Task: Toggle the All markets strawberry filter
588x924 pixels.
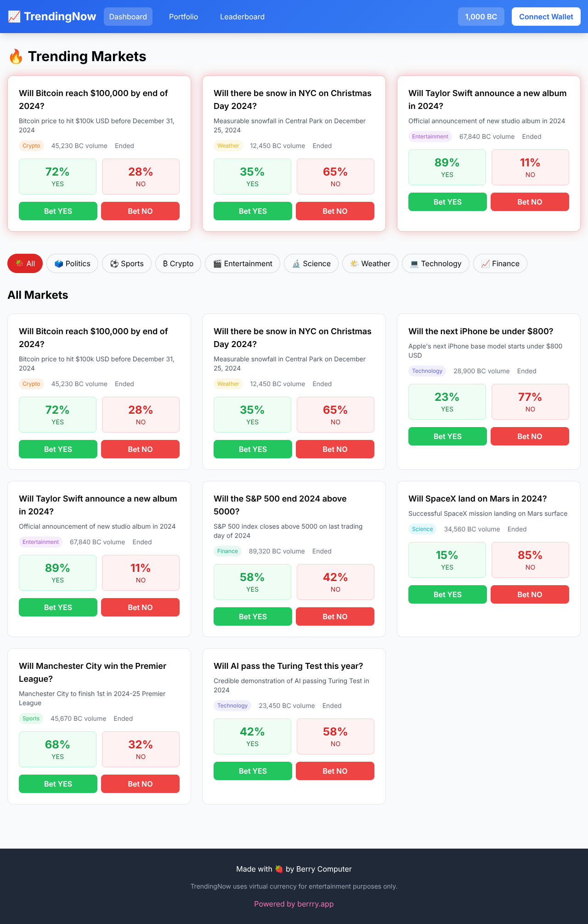Action: (x=25, y=263)
